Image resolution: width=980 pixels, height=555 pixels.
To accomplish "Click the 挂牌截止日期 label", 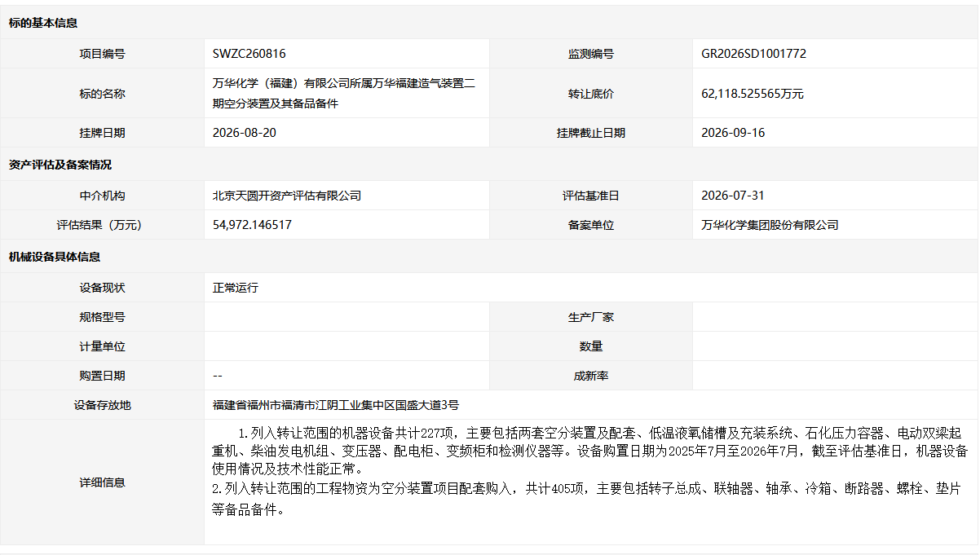I will click(x=591, y=133).
